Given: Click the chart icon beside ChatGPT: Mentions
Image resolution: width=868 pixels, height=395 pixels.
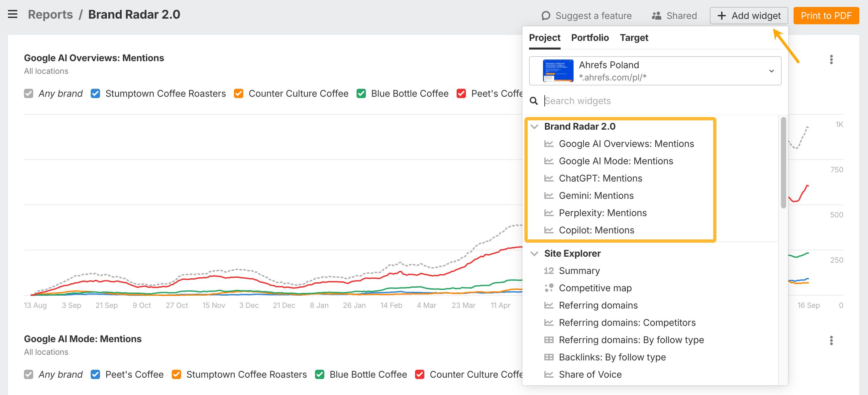Looking at the screenshot, I should coord(549,178).
